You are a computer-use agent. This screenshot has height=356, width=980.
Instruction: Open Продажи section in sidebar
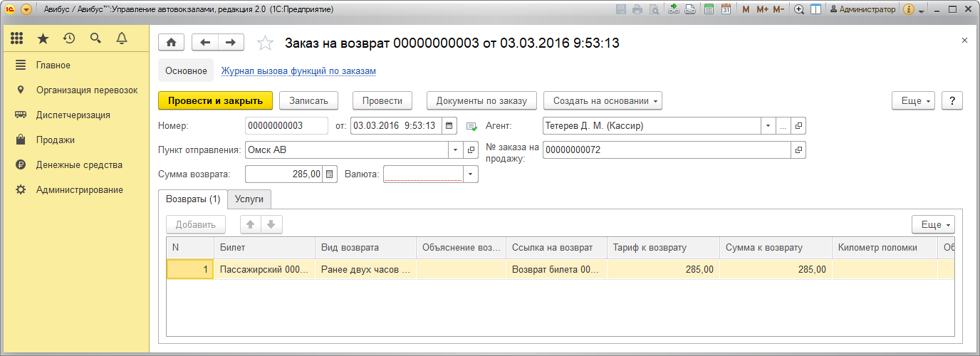(x=56, y=140)
